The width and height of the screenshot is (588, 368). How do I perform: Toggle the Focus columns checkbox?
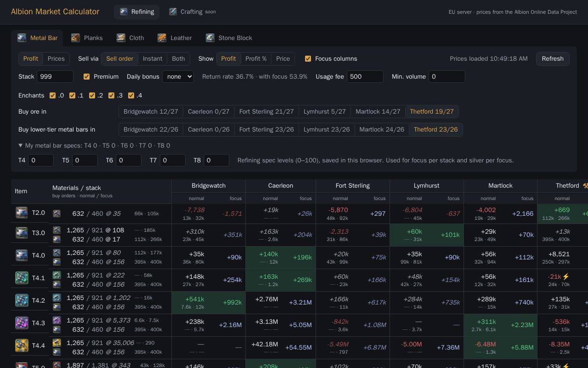(308, 58)
